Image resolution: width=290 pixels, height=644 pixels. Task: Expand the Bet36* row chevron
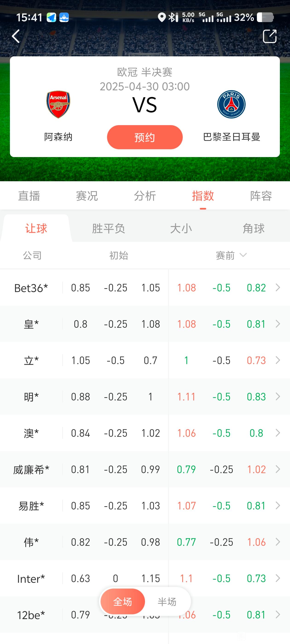tap(278, 287)
